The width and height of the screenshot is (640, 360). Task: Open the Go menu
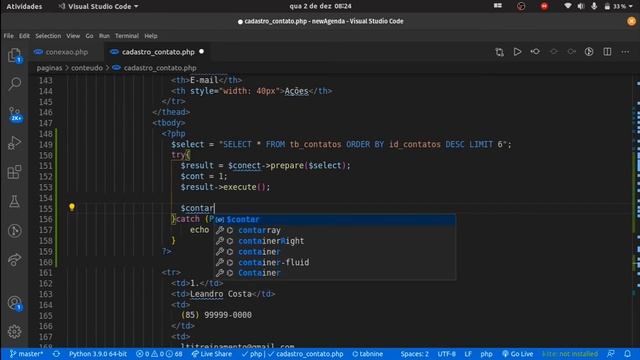89,36
